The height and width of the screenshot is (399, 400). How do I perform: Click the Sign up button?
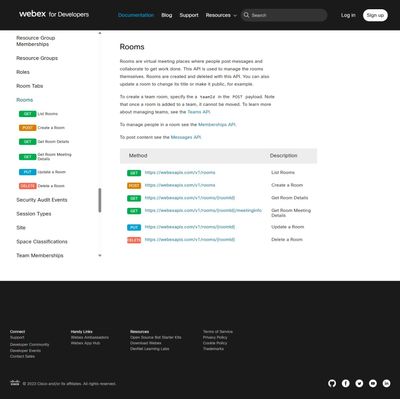(x=375, y=15)
